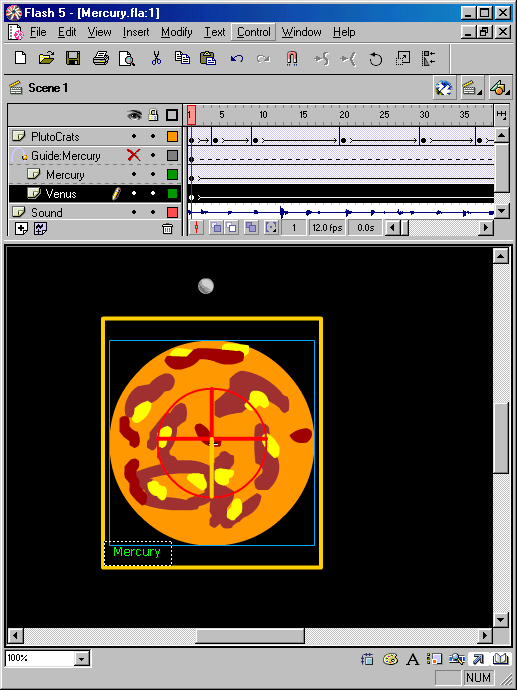Image resolution: width=517 pixels, height=690 pixels.
Task: Show the hidden Guide:Mercury layer
Action: 134,155
